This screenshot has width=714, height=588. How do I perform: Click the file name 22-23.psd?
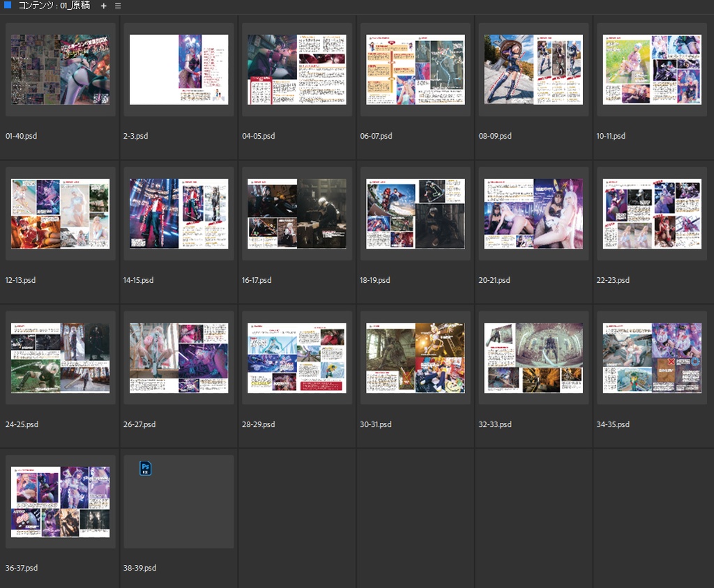[613, 280]
